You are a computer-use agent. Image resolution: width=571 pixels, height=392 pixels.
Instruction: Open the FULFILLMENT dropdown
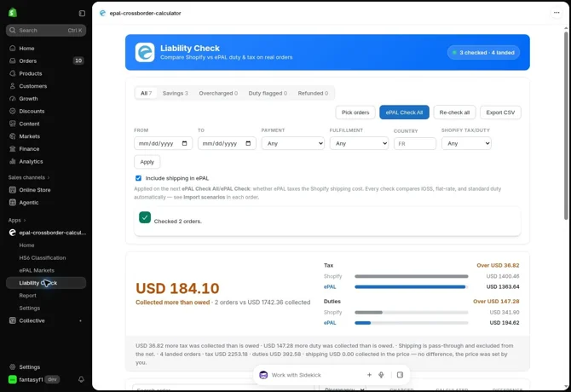click(x=359, y=143)
